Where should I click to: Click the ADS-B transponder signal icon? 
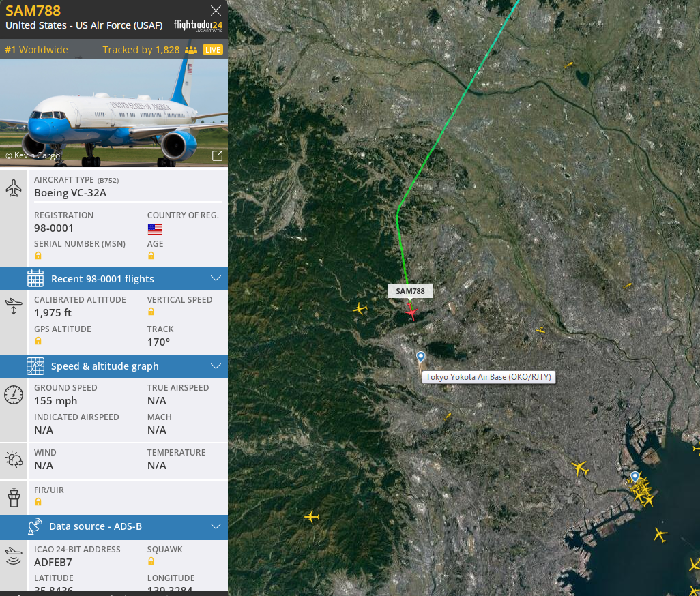[14, 556]
